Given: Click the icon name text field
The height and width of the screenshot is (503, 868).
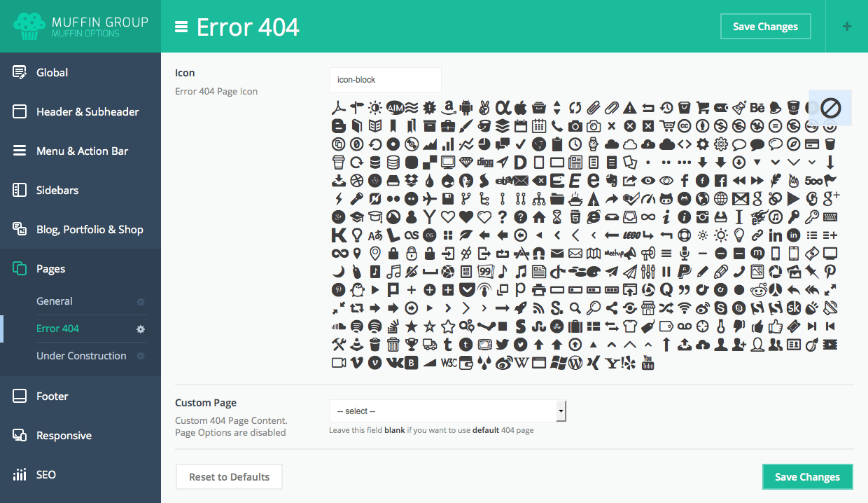Looking at the screenshot, I should [385, 80].
